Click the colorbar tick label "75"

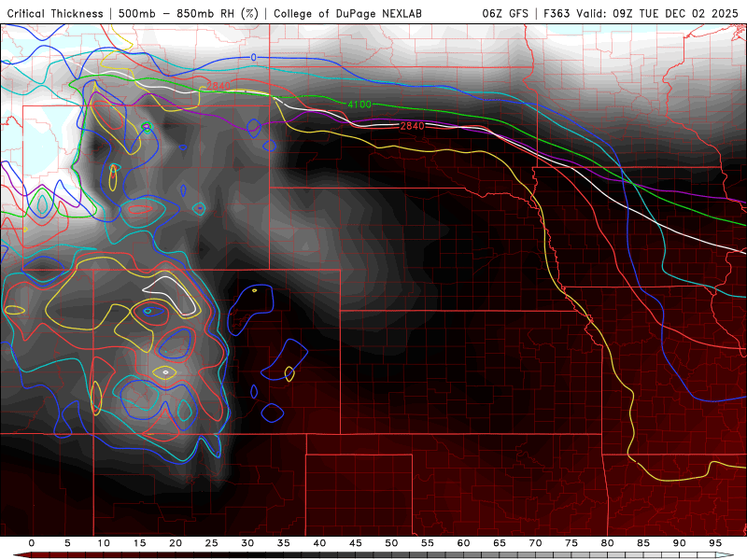click(571, 543)
